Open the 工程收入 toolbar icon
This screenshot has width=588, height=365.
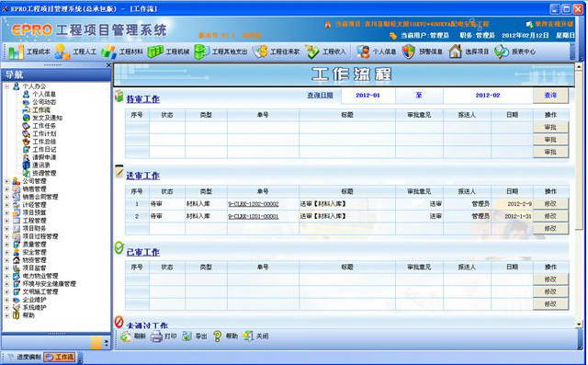pyautogui.click(x=312, y=51)
